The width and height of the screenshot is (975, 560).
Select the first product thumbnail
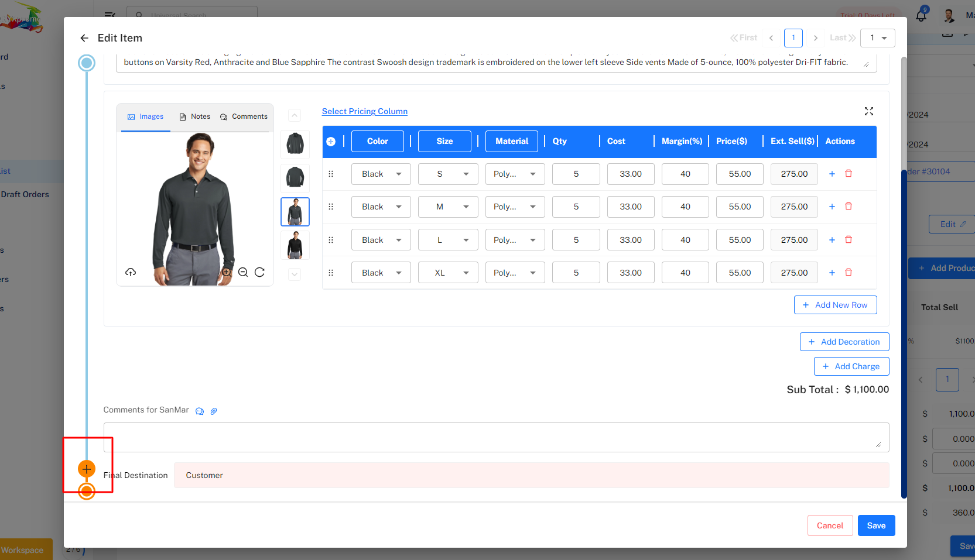pyautogui.click(x=295, y=143)
